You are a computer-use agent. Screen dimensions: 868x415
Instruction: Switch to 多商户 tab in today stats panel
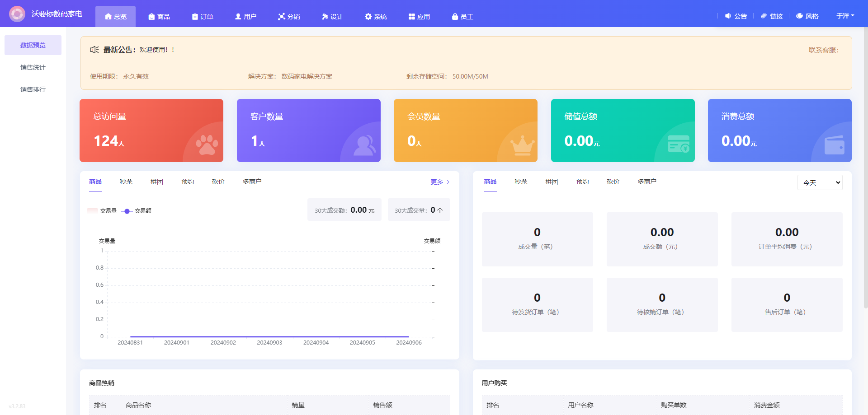(647, 182)
